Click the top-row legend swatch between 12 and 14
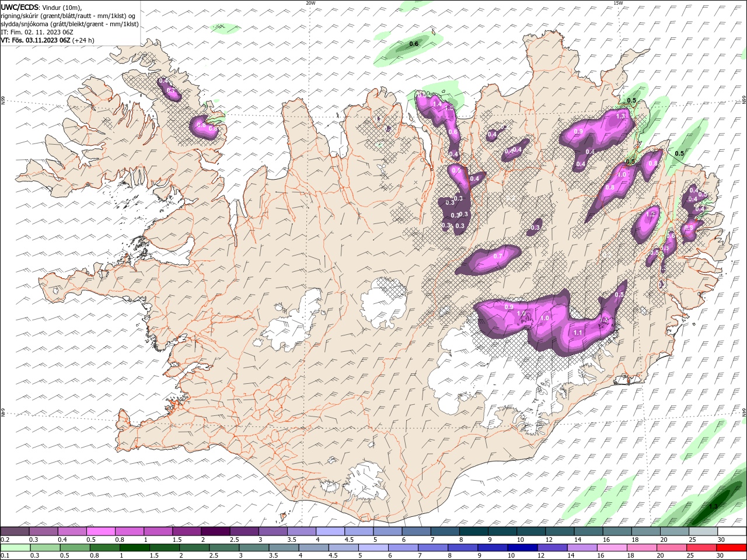This screenshot has width=747, height=560. pos(559,531)
